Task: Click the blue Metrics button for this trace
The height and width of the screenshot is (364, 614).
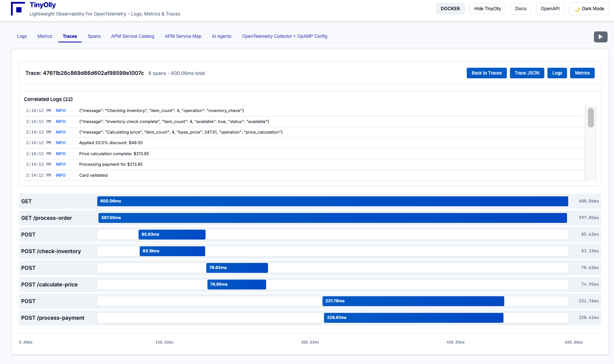Action: tap(582, 73)
